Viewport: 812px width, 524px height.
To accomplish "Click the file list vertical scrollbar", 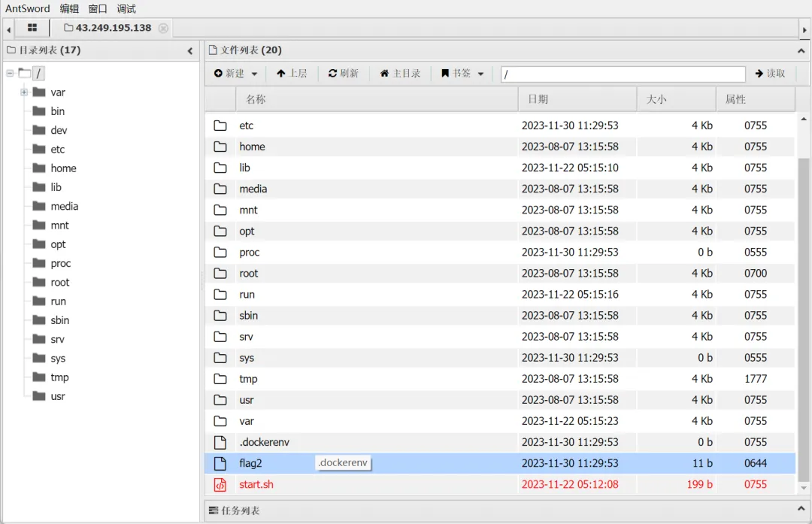I will [803, 319].
